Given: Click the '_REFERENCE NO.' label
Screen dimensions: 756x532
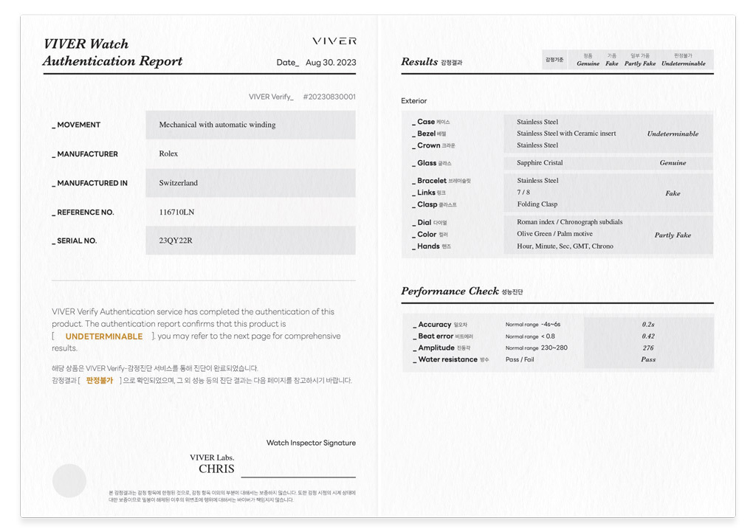Looking at the screenshot, I should click(83, 212).
